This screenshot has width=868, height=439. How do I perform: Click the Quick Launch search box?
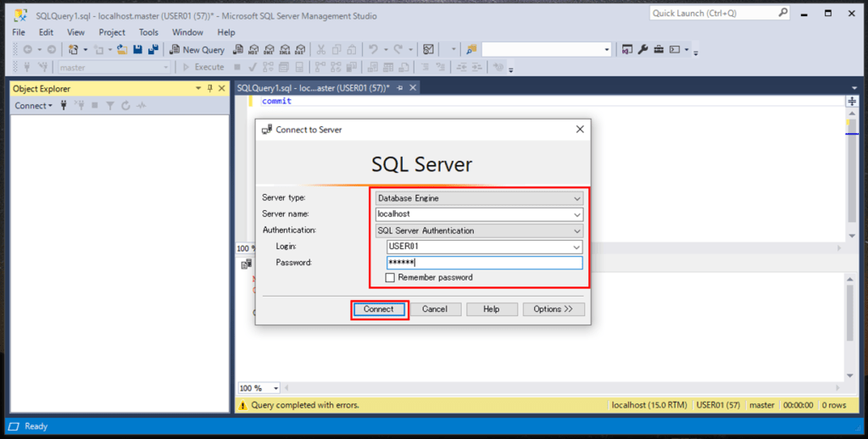tap(720, 13)
